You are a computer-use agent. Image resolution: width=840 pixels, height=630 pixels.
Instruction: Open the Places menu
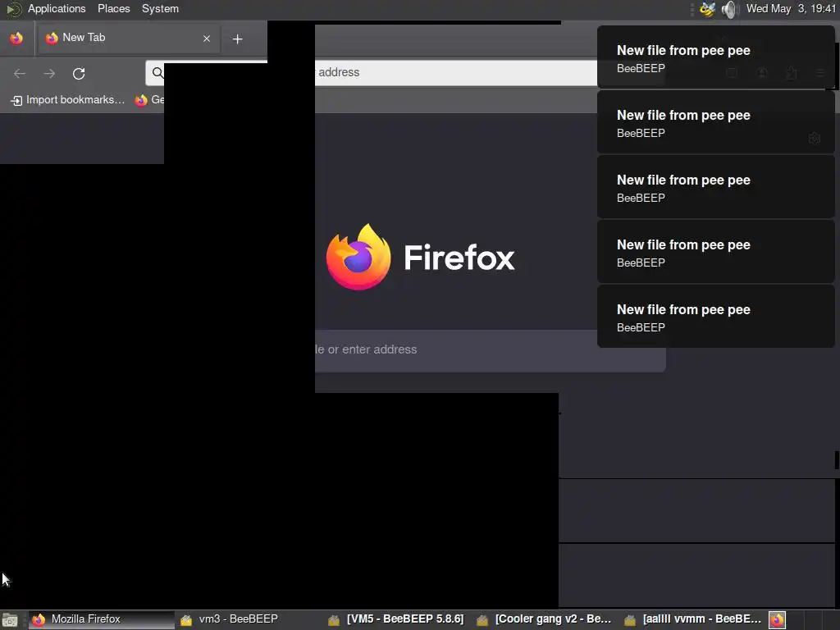(x=113, y=8)
